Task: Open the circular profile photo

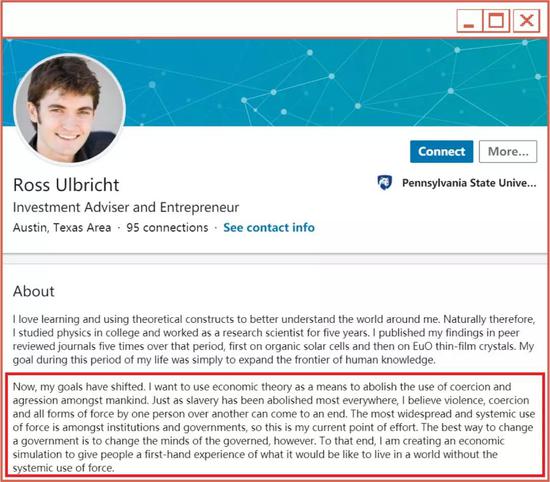Action: point(69,109)
